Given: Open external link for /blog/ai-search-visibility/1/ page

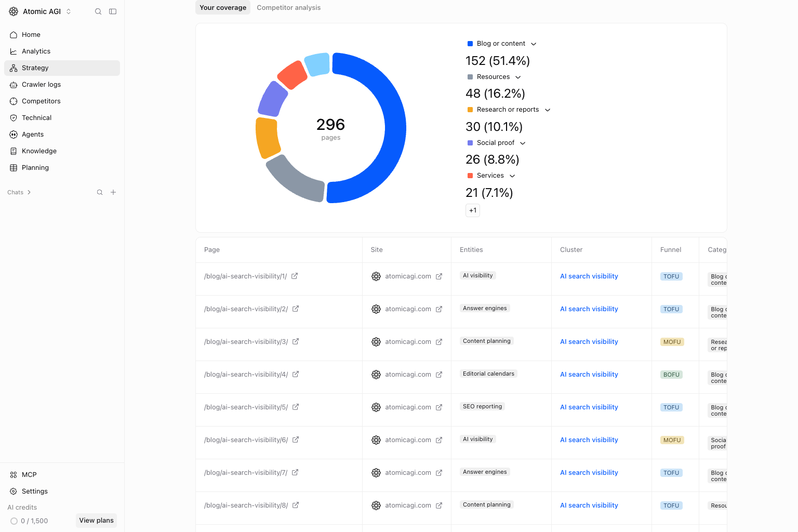Looking at the screenshot, I should click(295, 276).
